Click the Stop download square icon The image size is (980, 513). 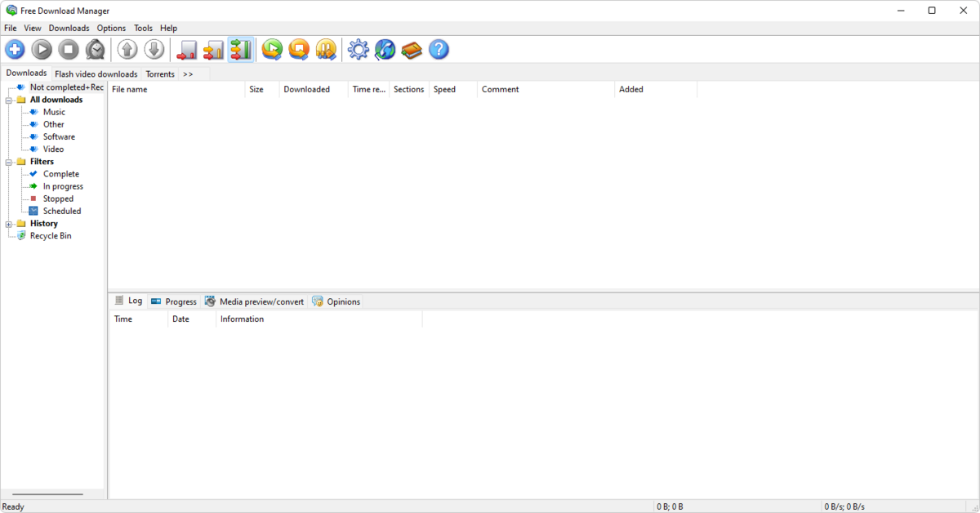pyautogui.click(x=69, y=50)
